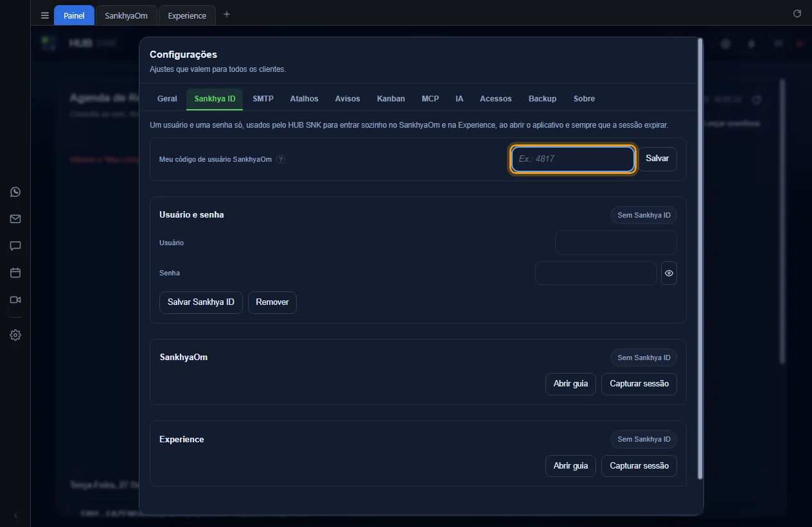Image resolution: width=812 pixels, height=527 pixels.
Task: Click the Remover button
Action: (272, 302)
